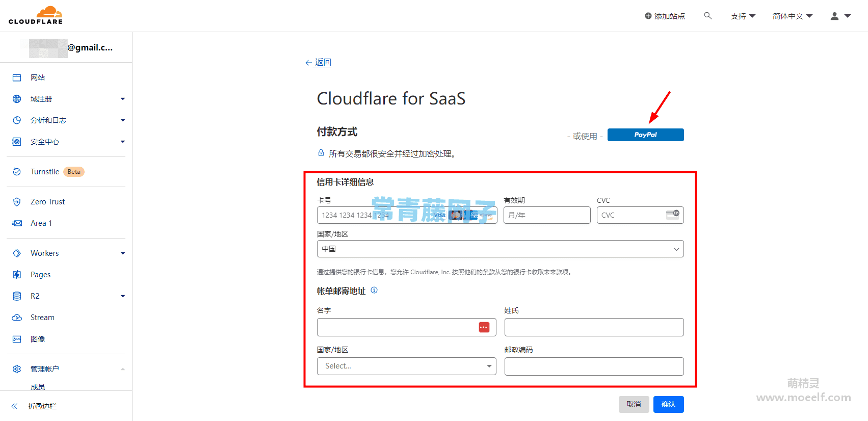
Task: Click the collapse sidebar chevrons icon
Action: (14, 406)
